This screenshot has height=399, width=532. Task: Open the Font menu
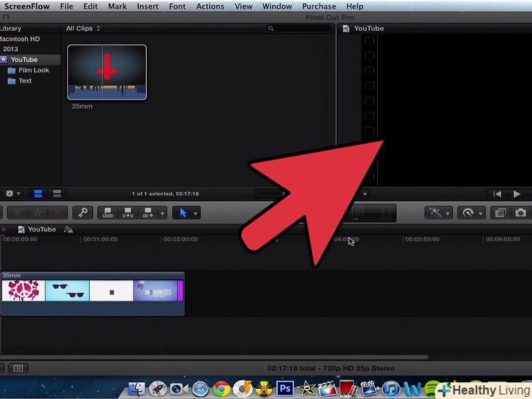[x=178, y=6]
